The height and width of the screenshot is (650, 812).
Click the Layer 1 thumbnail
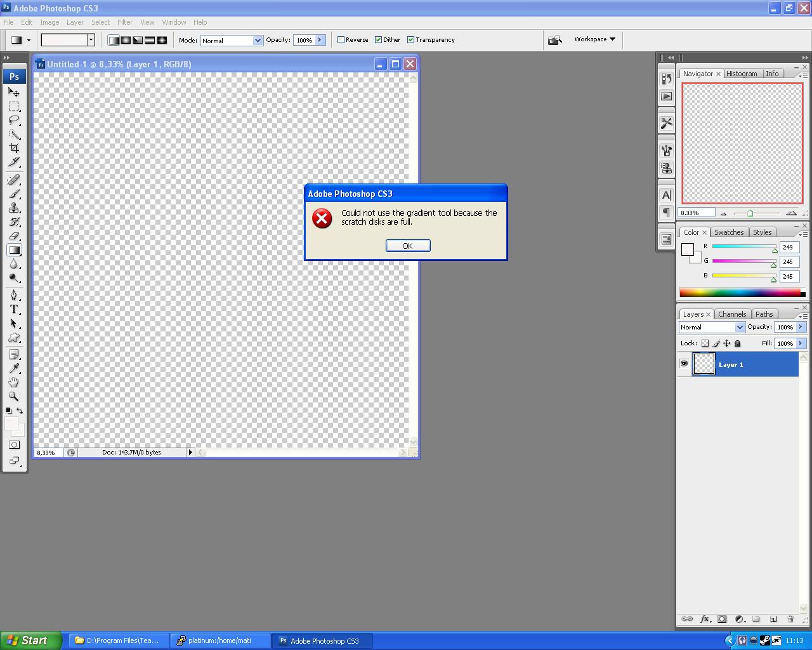[704, 364]
